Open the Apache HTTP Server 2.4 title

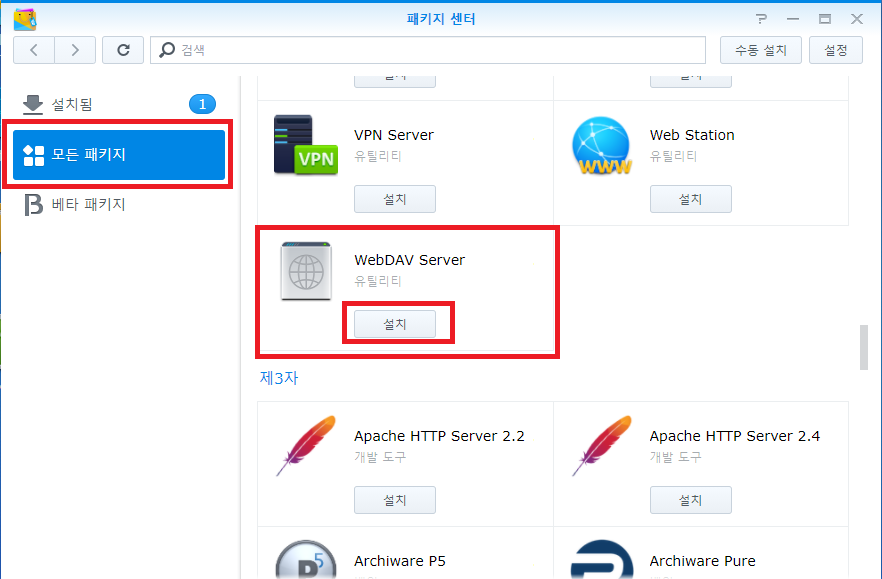(x=735, y=436)
